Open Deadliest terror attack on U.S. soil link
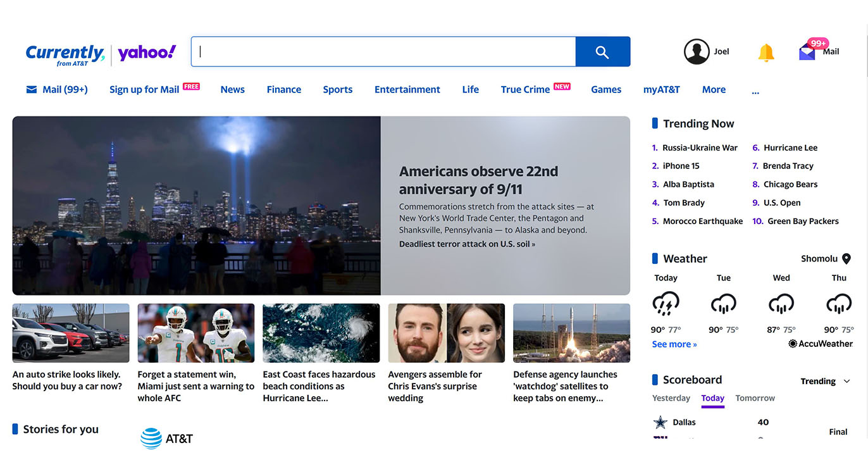Screen dimensions: 868x462 467,244
